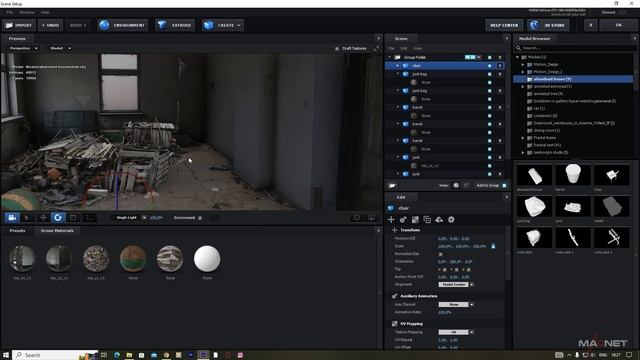Image resolution: width=640 pixels, height=360 pixels.
Task: Open the Create dropdown arrow
Action: point(239,25)
